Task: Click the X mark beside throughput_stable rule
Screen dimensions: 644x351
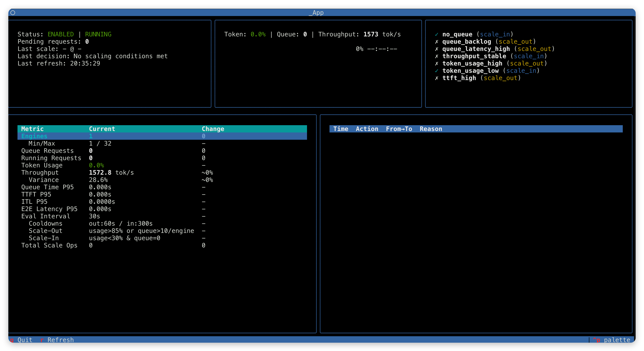Action: [436, 56]
